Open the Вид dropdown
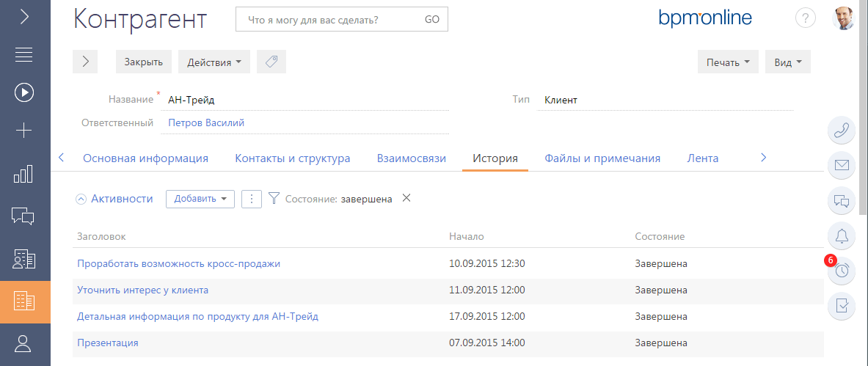 [788, 62]
